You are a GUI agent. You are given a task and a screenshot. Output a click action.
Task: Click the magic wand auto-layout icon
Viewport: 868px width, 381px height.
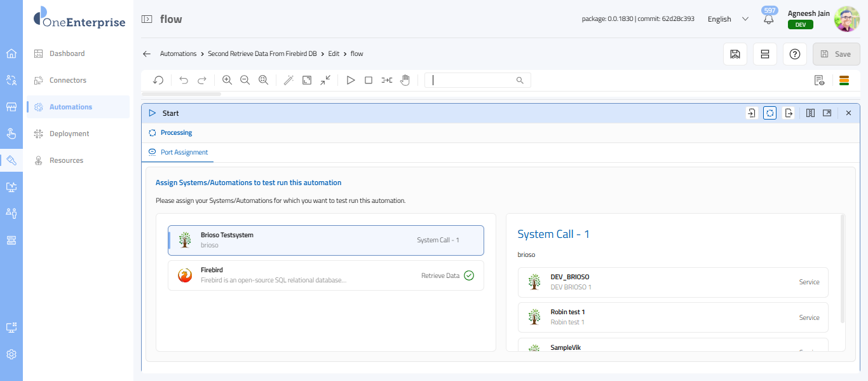tap(288, 80)
